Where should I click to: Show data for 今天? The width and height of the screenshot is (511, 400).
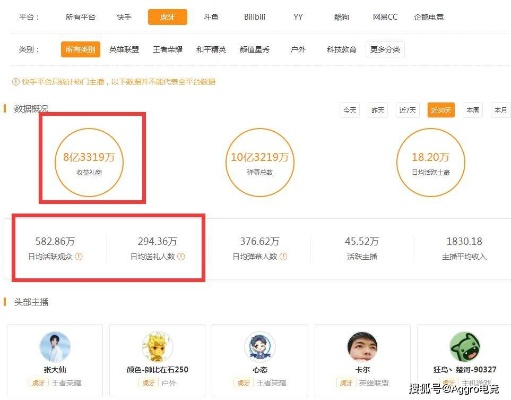pyautogui.click(x=350, y=110)
